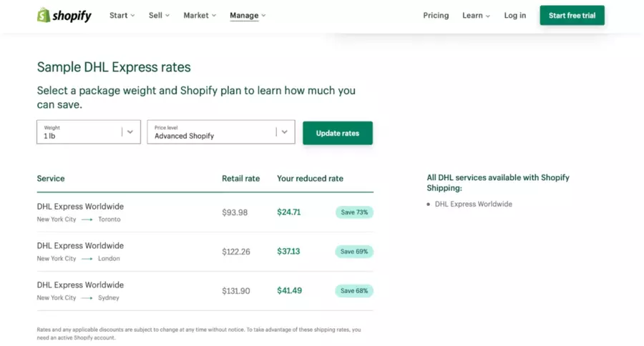Click the Retail rate column header
Viewport: 644px width, 346px height.
[240, 179]
